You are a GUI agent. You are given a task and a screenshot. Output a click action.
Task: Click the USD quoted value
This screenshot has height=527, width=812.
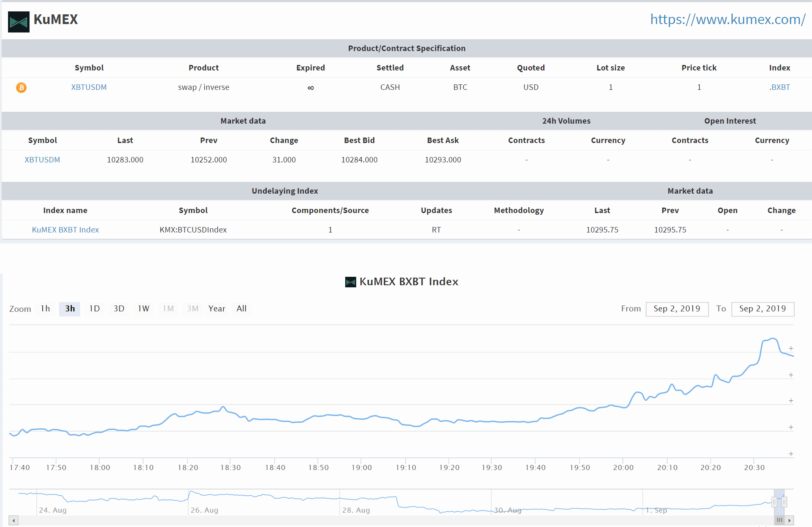click(531, 87)
